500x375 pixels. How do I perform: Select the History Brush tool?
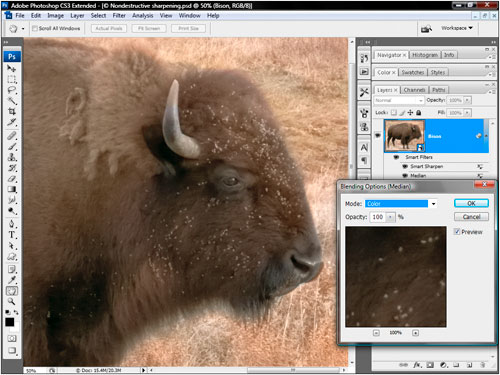tap(12, 168)
